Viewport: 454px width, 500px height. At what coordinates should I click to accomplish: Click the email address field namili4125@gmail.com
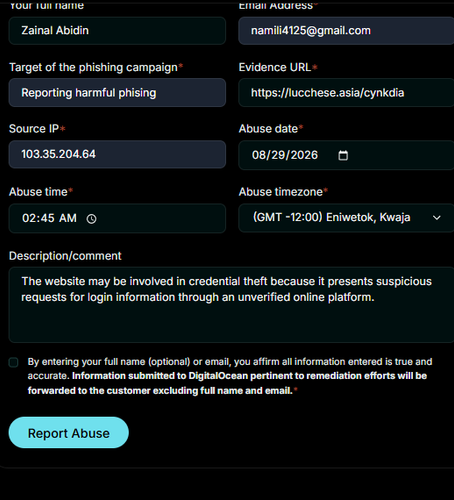coord(346,31)
